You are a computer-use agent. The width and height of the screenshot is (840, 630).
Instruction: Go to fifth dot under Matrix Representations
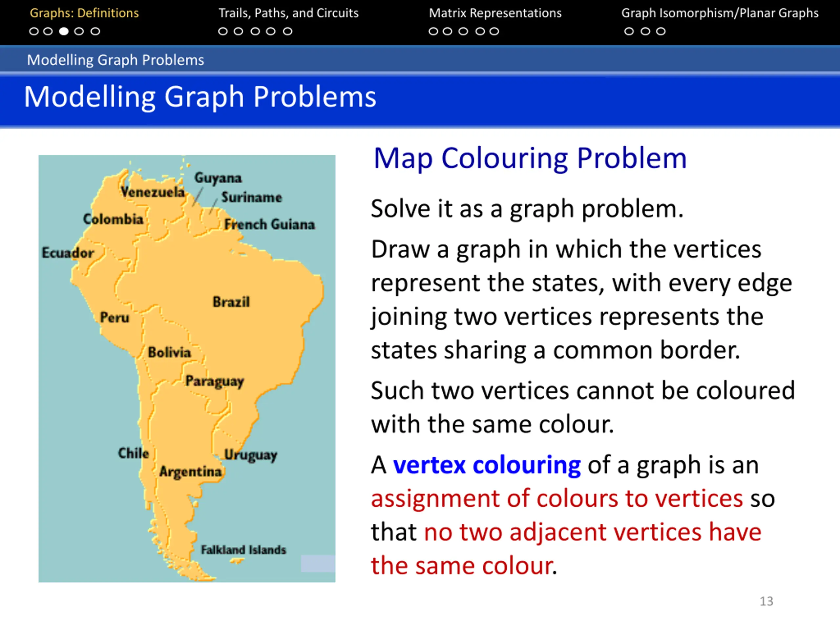(x=494, y=31)
